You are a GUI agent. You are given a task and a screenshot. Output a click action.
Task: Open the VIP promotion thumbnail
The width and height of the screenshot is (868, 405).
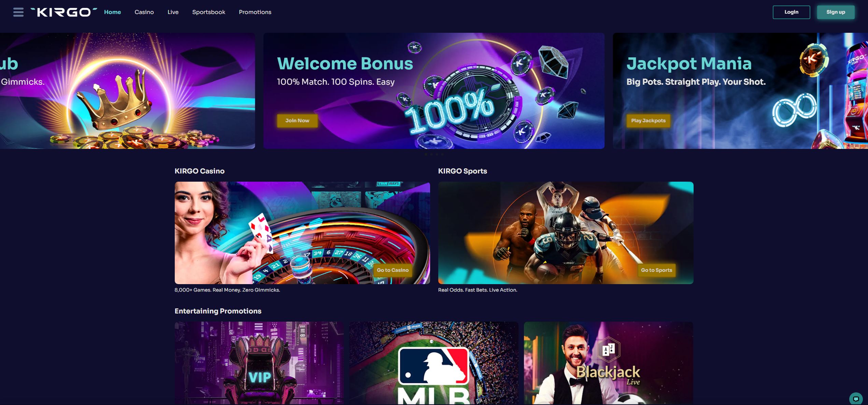(x=259, y=363)
